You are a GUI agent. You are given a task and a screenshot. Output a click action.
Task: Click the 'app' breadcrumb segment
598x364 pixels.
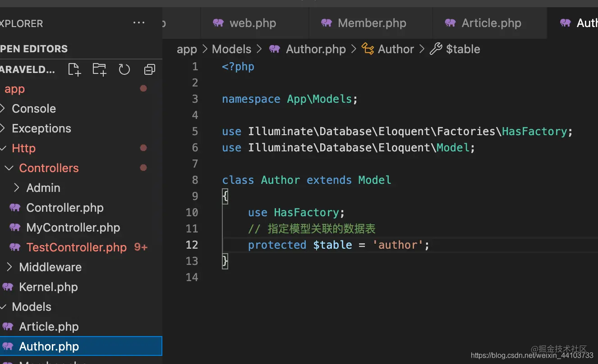pyautogui.click(x=187, y=49)
